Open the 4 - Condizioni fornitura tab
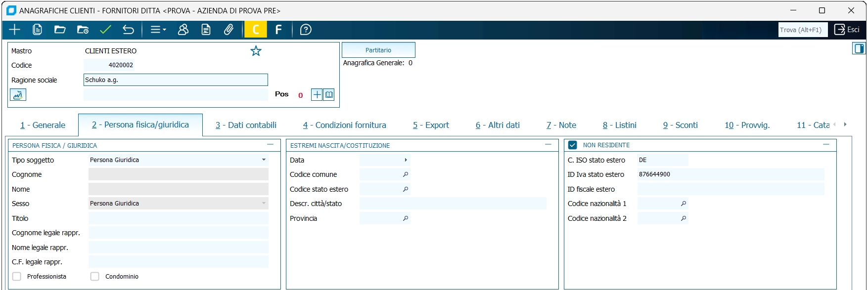868x290 pixels. point(345,125)
